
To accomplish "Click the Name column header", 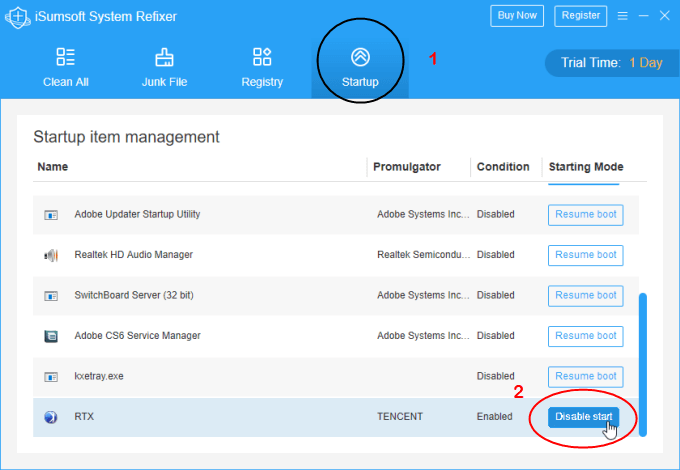I will pos(52,167).
